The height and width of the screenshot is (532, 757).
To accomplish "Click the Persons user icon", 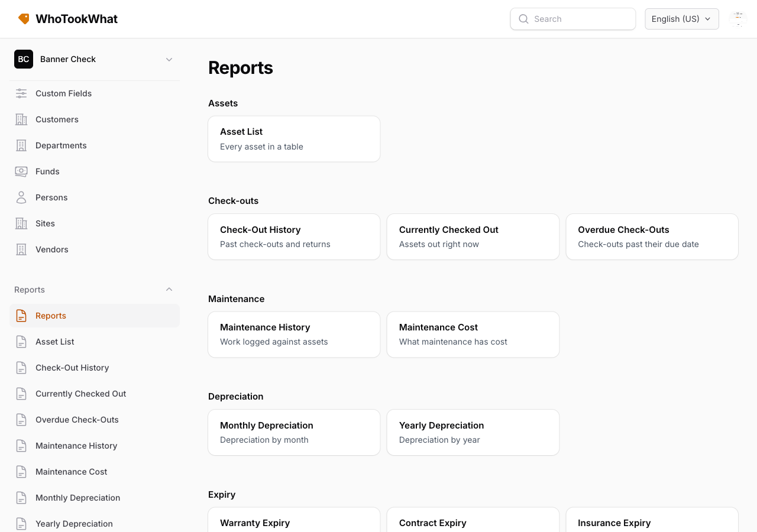I will click(21, 197).
